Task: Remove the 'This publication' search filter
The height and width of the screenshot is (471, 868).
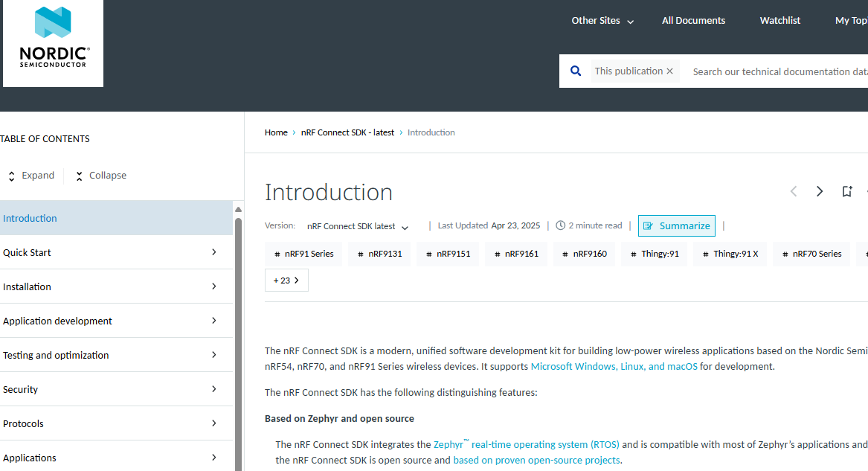Action: pyautogui.click(x=669, y=71)
